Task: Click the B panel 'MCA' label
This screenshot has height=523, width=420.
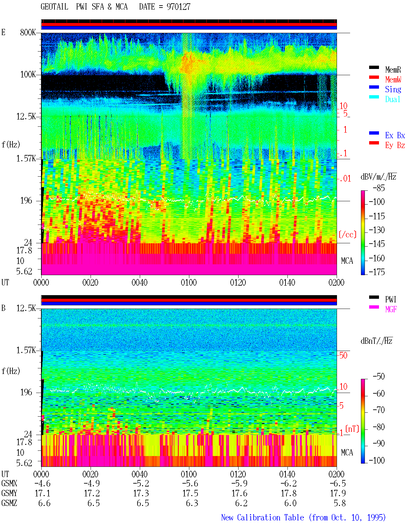Action: click(x=347, y=453)
